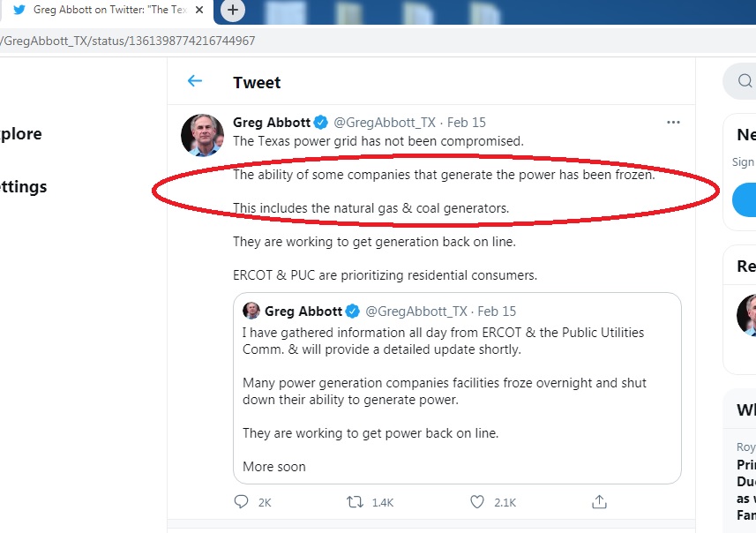Click the Twitter bird favicon in the tab
Screen dimensions: 756x533
19,10
